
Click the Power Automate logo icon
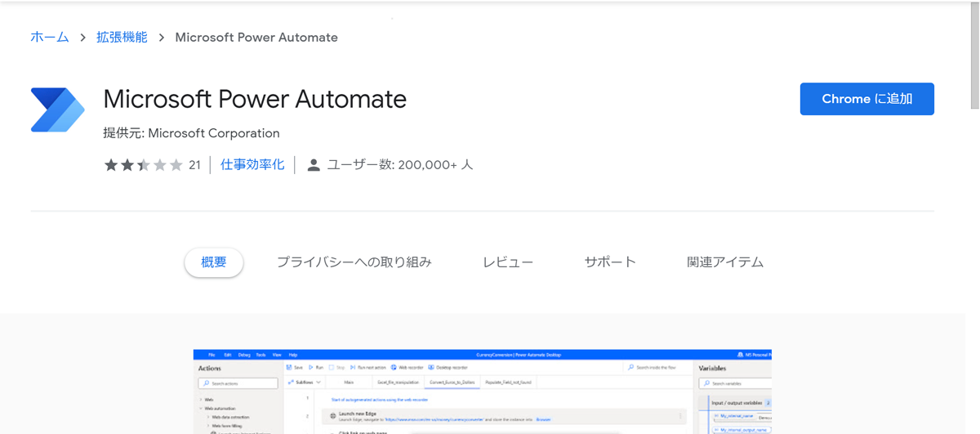coord(58,110)
